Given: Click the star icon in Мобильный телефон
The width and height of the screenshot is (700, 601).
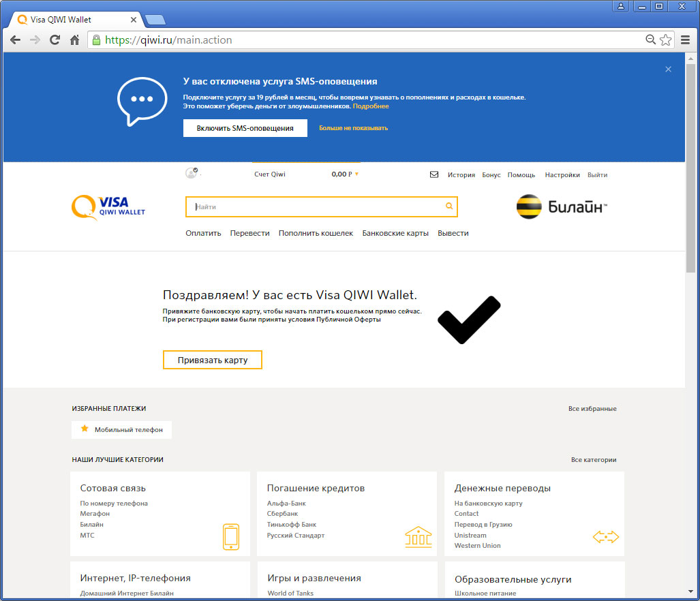Looking at the screenshot, I should tap(85, 429).
